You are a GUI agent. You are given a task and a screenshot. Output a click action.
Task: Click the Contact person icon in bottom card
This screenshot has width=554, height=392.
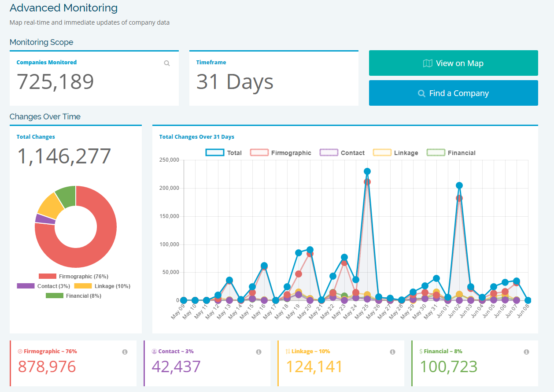pos(154,351)
